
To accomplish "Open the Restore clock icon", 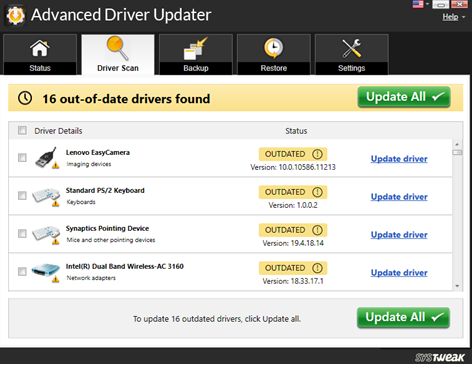I will coord(274,48).
